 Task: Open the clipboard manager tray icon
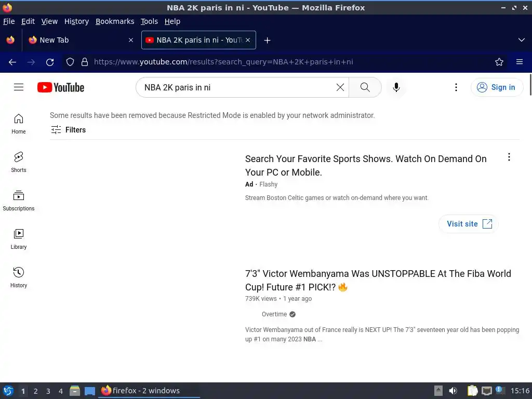[x=472, y=391]
